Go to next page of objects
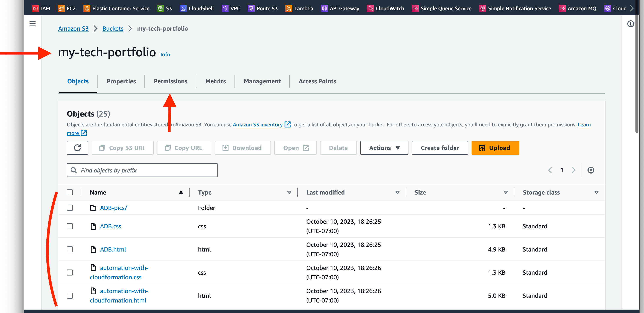Image resolution: width=644 pixels, height=313 pixels. (x=573, y=170)
